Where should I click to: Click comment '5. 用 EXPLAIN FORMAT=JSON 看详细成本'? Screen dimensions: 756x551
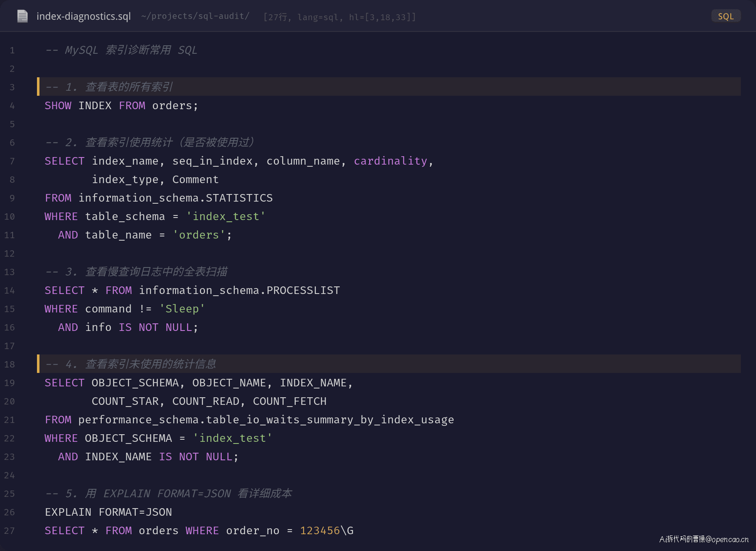click(178, 493)
